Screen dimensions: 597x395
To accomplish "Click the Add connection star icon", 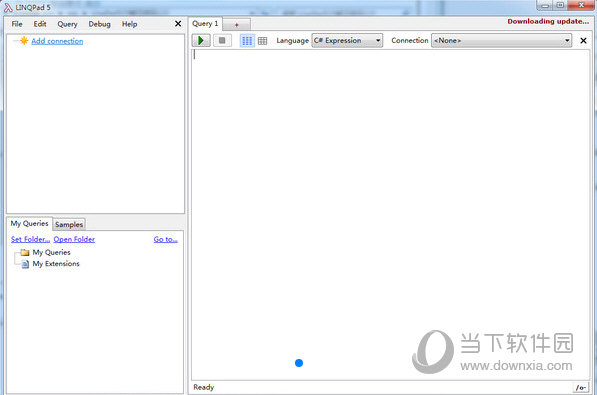I will (x=24, y=41).
